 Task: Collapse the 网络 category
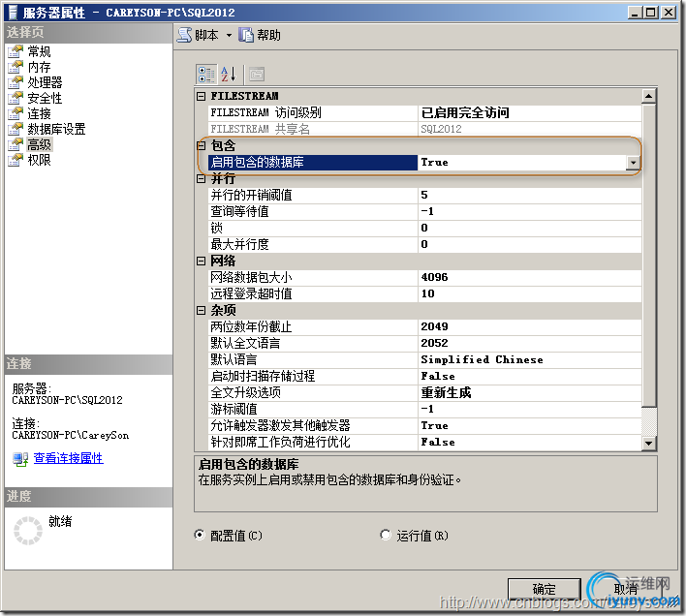tap(201, 261)
